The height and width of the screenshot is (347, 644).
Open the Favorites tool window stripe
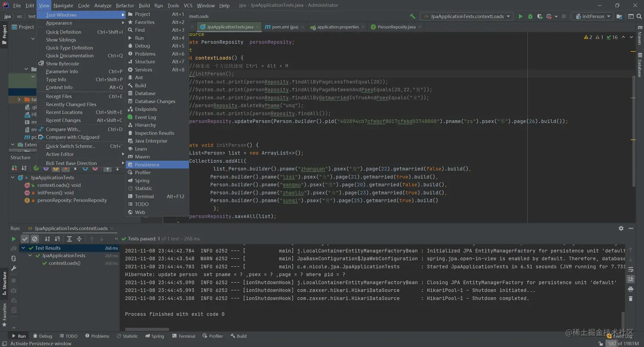[x=4, y=315]
